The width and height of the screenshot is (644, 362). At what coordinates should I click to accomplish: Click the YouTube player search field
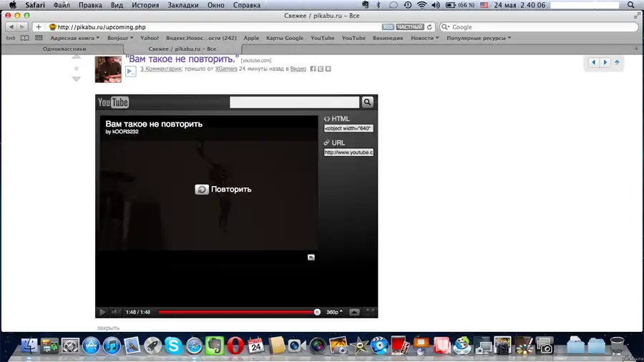click(294, 102)
